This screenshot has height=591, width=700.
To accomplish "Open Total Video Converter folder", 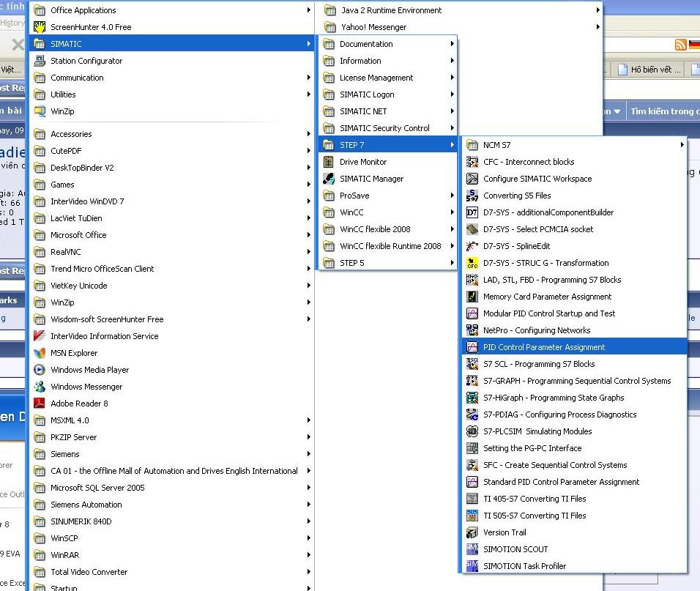I will (x=172, y=572).
